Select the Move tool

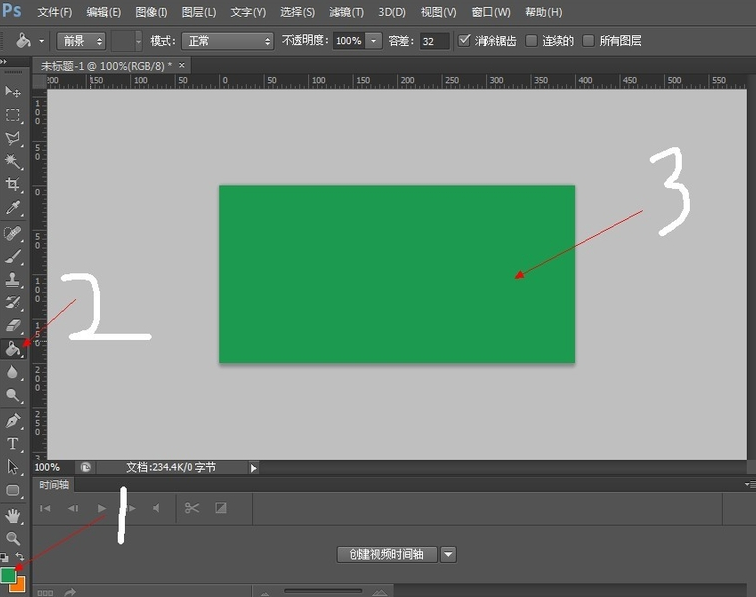[x=13, y=92]
